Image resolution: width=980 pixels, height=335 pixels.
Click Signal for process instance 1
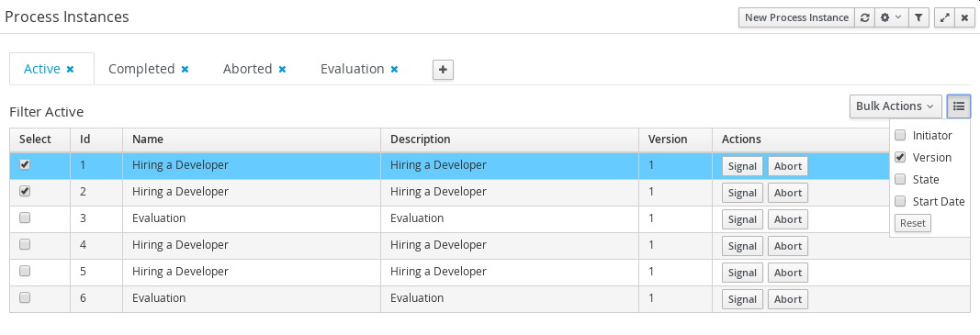742,166
